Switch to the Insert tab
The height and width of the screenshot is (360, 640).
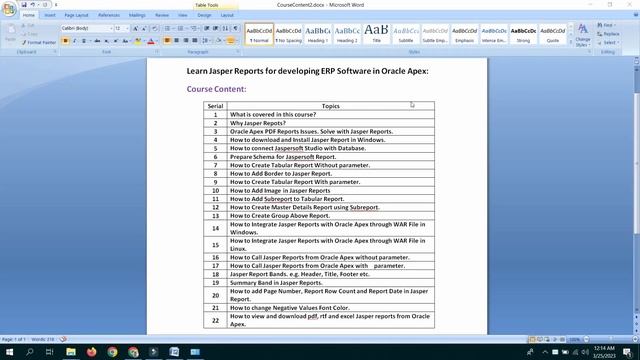50,15
